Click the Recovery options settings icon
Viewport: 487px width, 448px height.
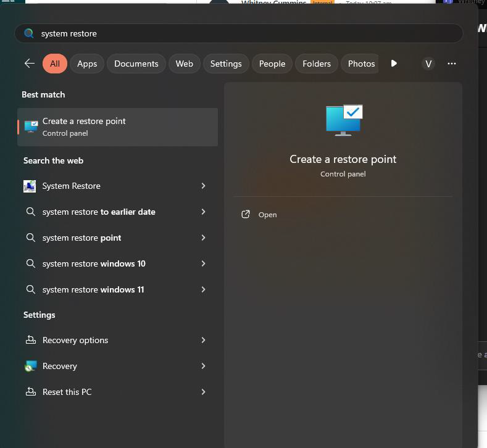tap(30, 340)
